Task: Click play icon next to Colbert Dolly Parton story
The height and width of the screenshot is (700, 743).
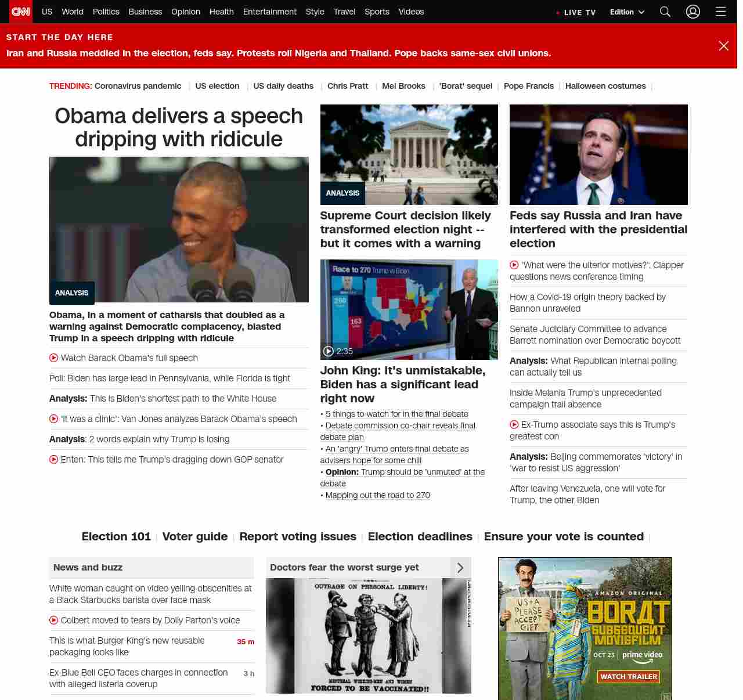Action: (x=54, y=620)
